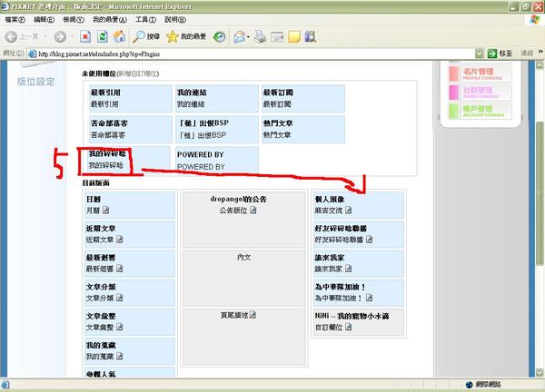Screen dimensions: 545x392
Task: Open 社群管理 console button
Action: click(x=480, y=92)
